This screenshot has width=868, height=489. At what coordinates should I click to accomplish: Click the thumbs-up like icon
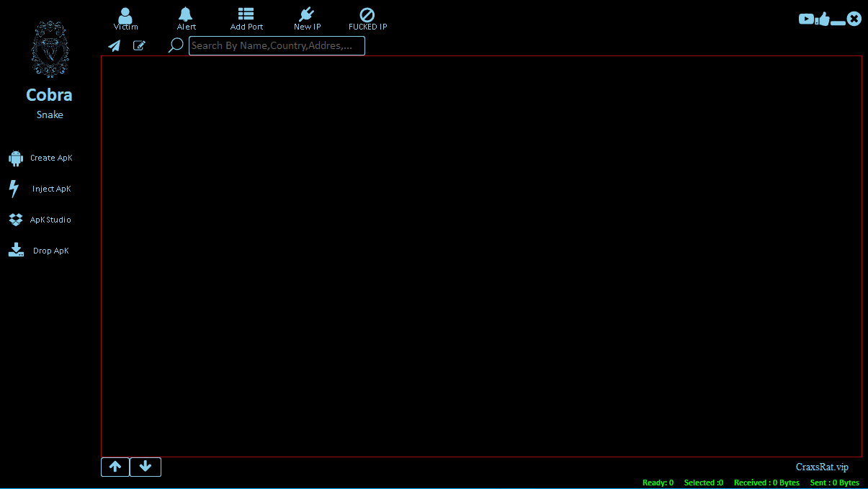pyautogui.click(x=823, y=19)
